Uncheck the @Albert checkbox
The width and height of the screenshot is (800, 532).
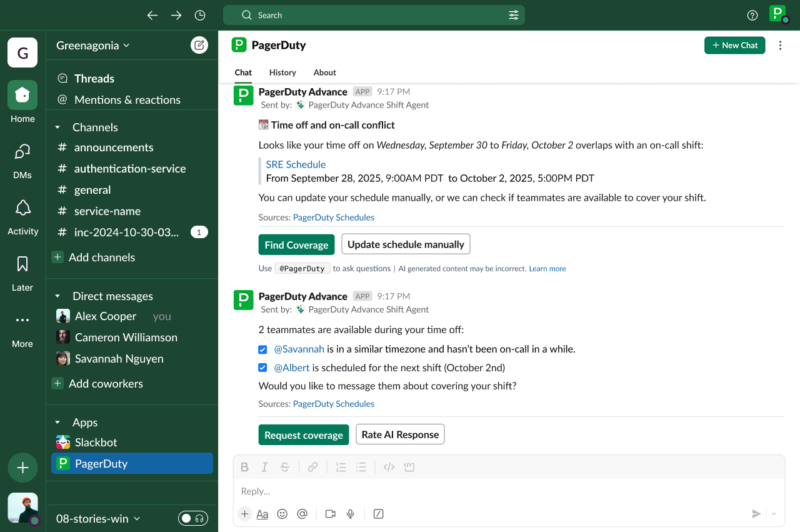click(263, 368)
